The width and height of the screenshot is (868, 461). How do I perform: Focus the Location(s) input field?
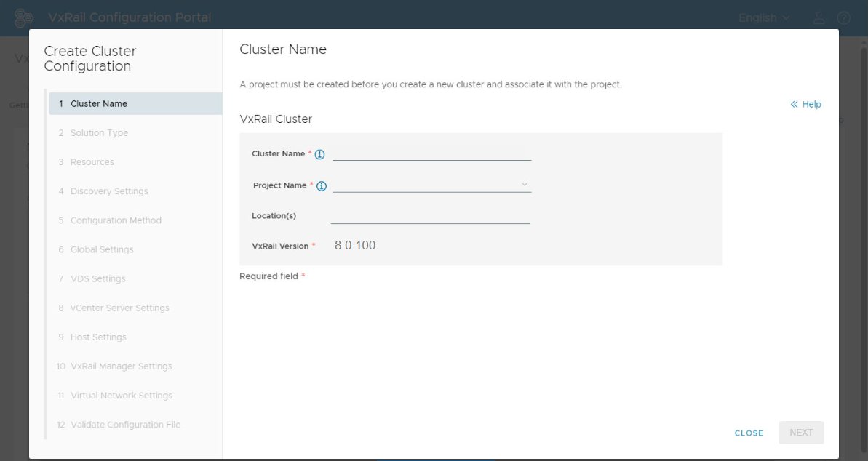tap(430, 216)
